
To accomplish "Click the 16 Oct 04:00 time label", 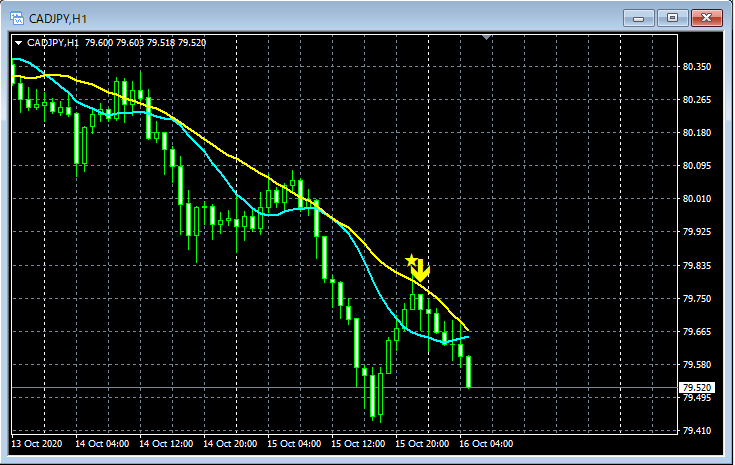I will 486,443.
